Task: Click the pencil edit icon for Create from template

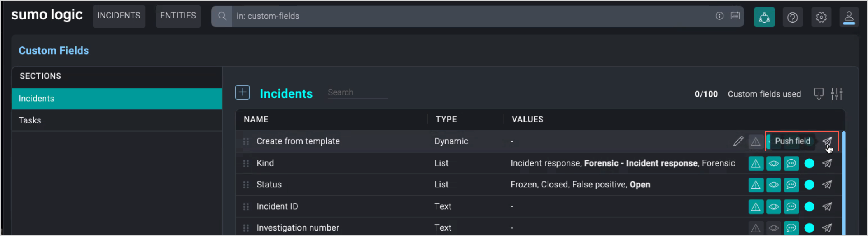Action: (x=738, y=141)
